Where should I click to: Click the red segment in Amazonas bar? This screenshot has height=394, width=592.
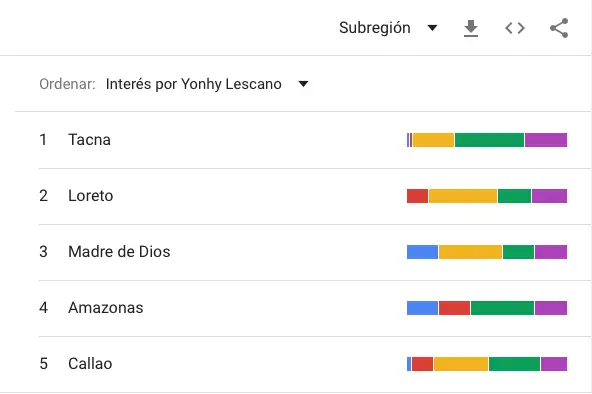[x=455, y=308]
